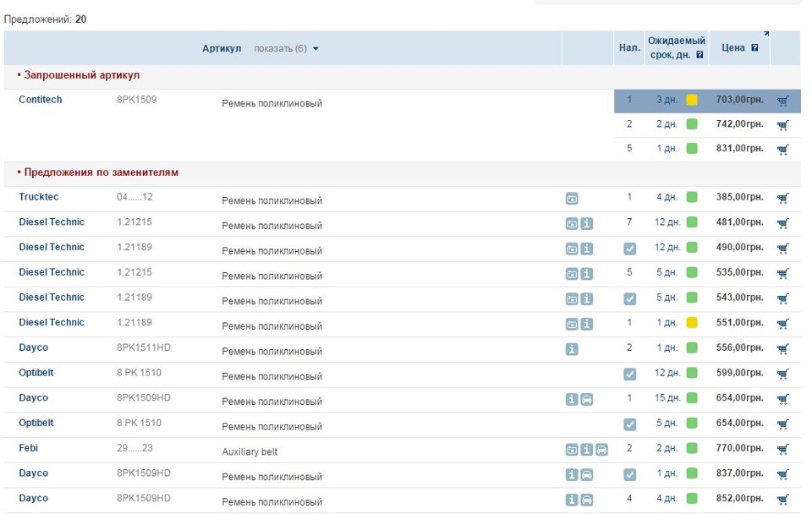Click the help icon next to Цена
This screenshot has width=812, height=514.
[754, 47]
